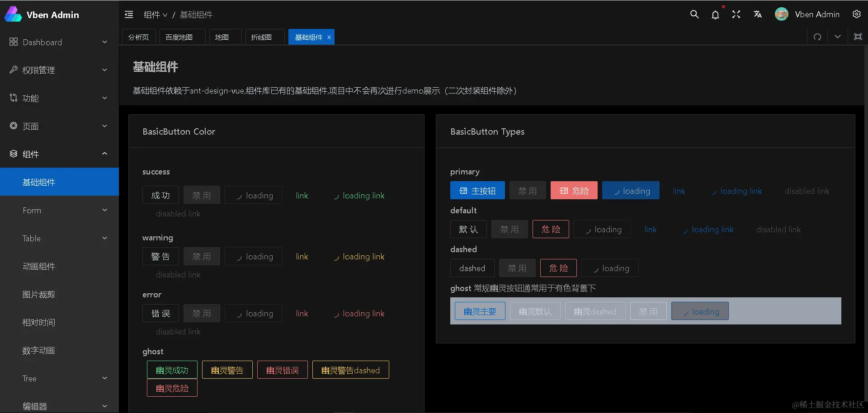This screenshot has height=413, width=868.
Task: Click the Vben Admin username text
Action: [817, 14]
